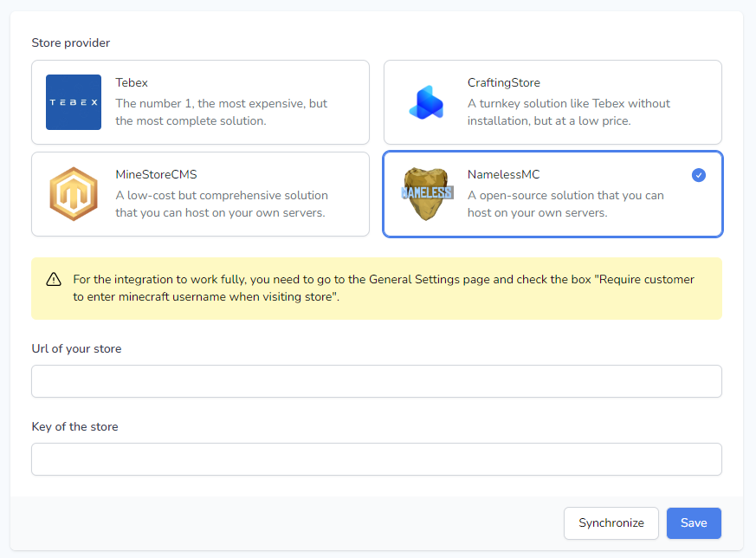Image resolution: width=756 pixels, height=558 pixels.
Task: Click the Synchronize button
Action: point(611,523)
